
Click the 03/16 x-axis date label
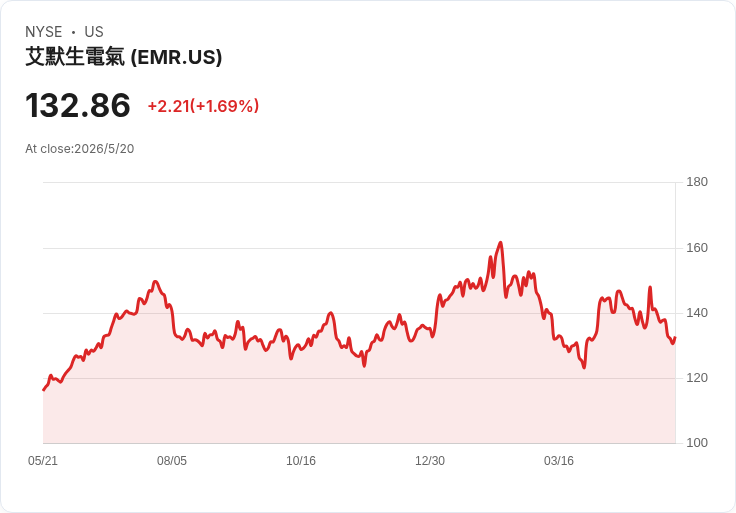pyautogui.click(x=559, y=460)
